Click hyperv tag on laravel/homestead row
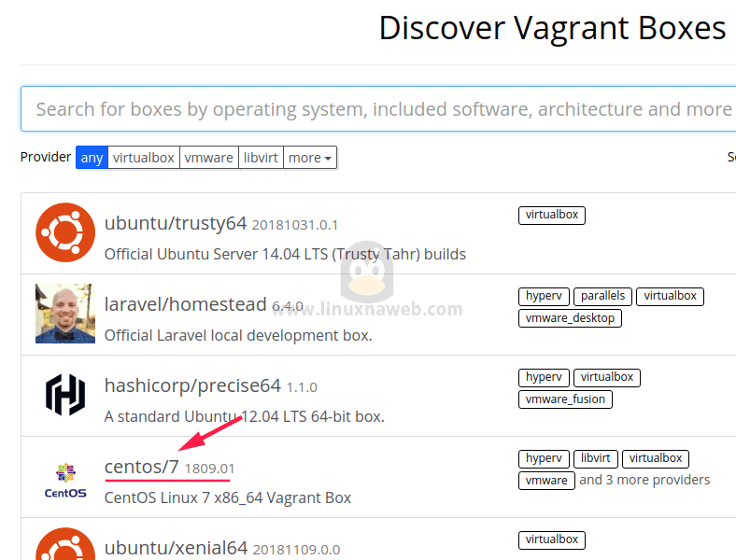The width and height of the screenshot is (736, 560). coord(544,297)
